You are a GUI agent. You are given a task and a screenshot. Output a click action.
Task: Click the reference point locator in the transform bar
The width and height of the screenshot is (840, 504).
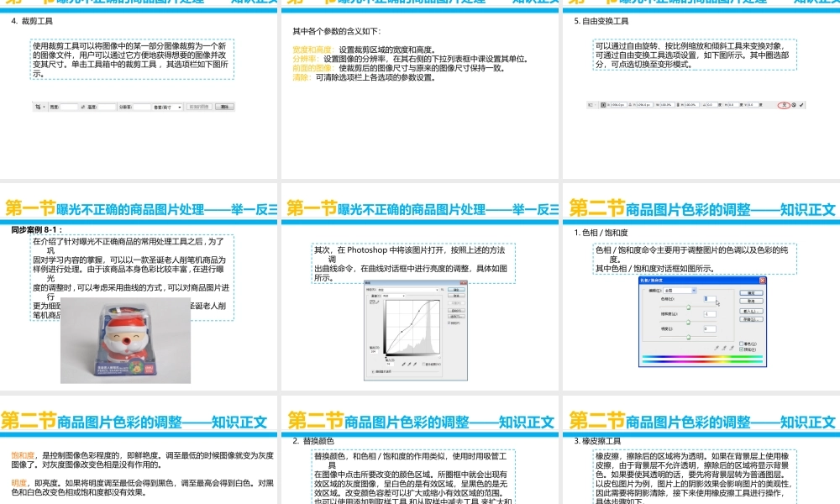pos(603,105)
